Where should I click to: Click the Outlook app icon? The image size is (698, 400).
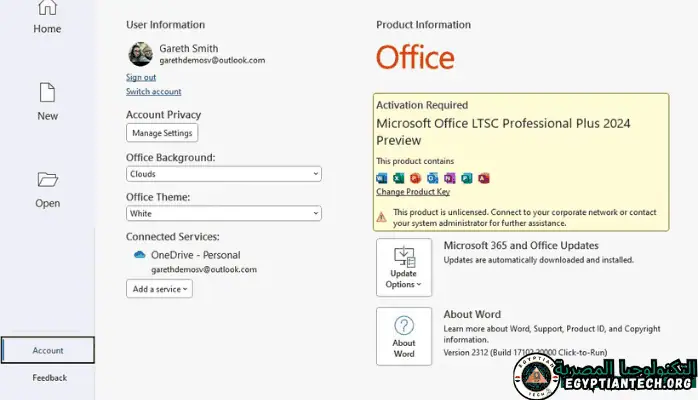pos(432,178)
